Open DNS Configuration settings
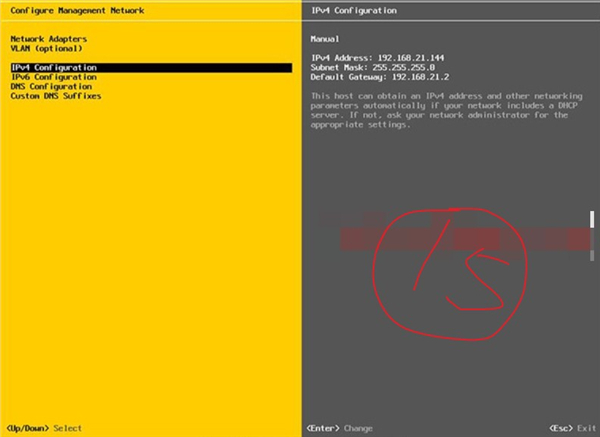The width and height of the screenshot is (600, 437). [51, 87]
